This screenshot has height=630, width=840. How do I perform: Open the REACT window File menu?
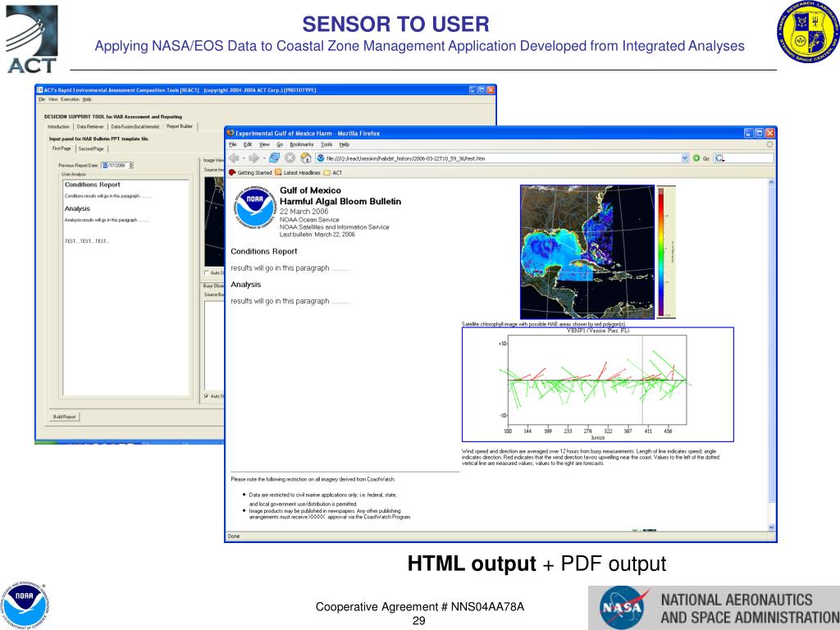tap(41, 99)
